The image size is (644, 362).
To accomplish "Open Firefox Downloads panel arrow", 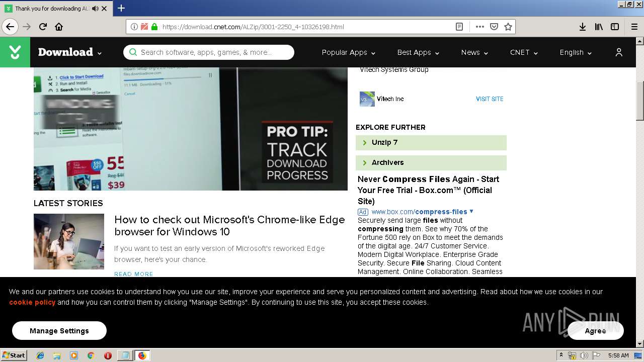I will (x=583, y=27).
